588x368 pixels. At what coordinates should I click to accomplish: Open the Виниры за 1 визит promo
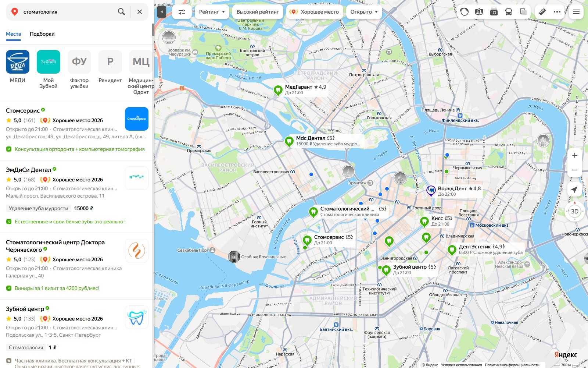coord(57,288)
